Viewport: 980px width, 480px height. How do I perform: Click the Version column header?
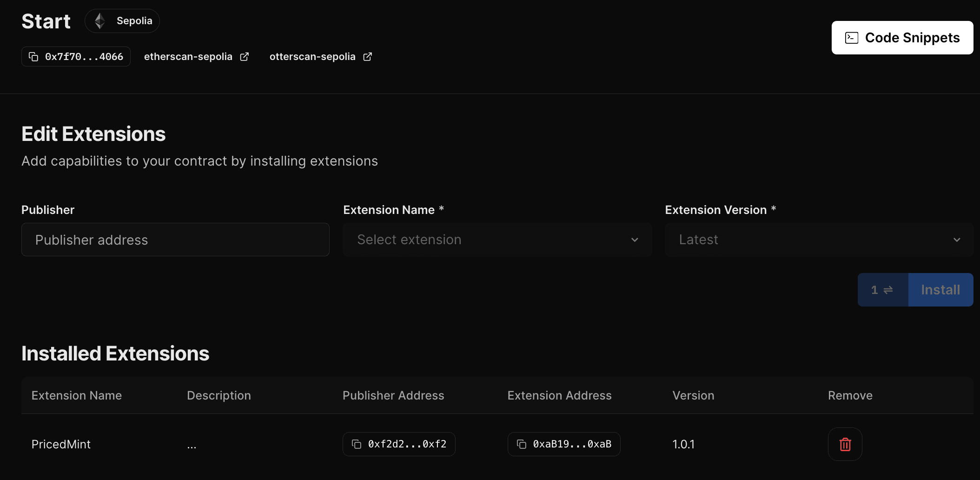693,395
